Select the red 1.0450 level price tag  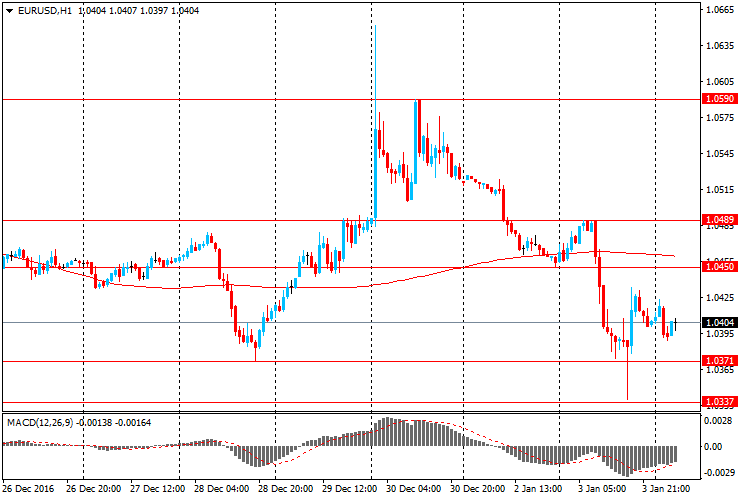point(719,267)
